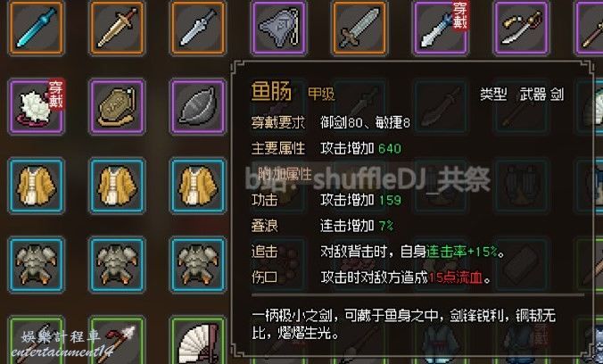
Task: Select the equipped blue-white sword tagged 穿戴
Action: click(441, 28)
